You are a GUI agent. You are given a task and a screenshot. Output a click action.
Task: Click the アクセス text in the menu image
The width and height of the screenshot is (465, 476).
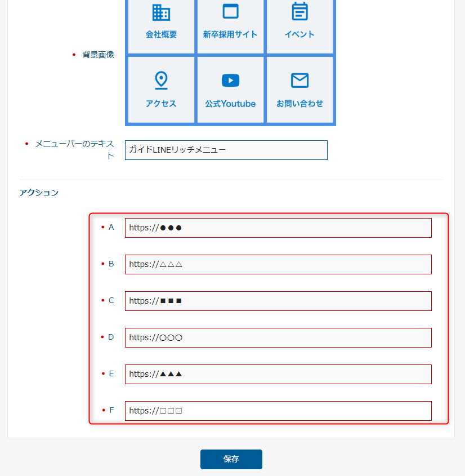tap(161, 104)
